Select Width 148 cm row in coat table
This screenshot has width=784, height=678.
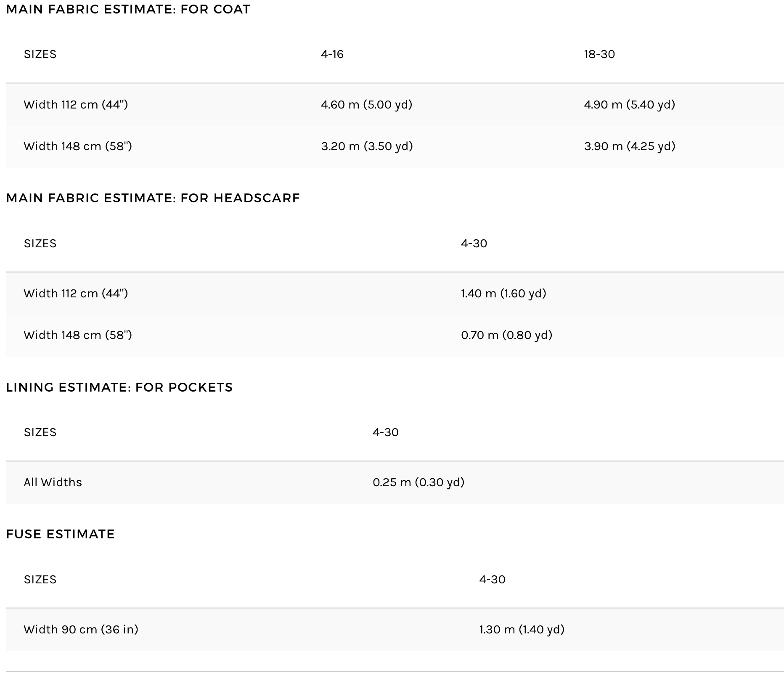pos(78,146)
